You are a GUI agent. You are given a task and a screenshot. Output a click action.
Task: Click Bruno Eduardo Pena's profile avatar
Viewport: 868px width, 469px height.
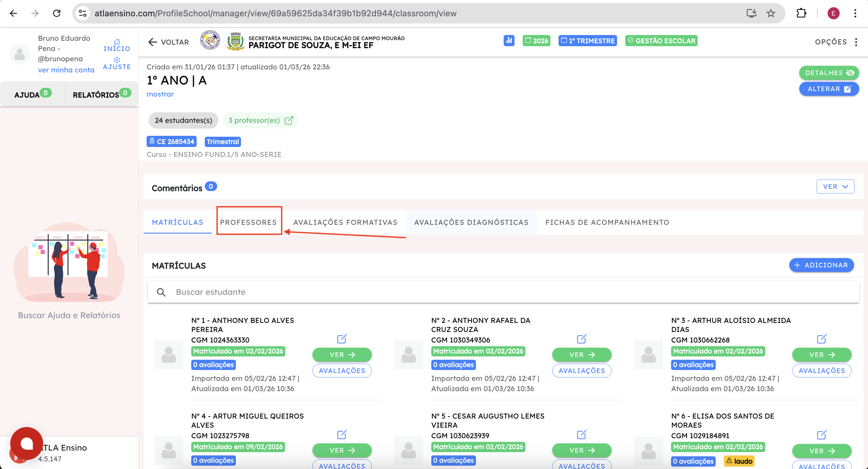20,54
